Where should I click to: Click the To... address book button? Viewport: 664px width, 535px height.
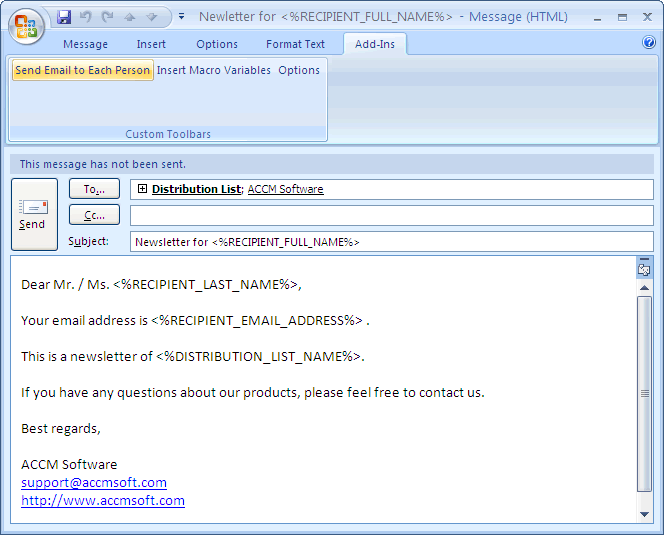[94, 189]
